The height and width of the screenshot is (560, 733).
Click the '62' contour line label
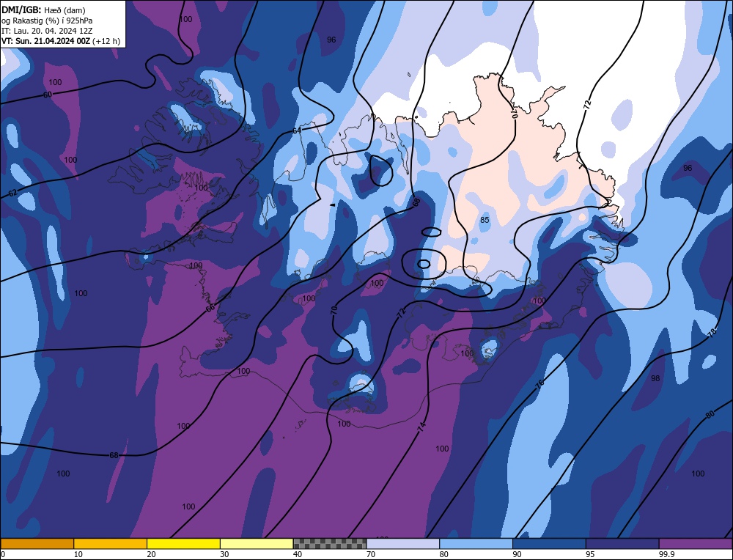point(12,193)
